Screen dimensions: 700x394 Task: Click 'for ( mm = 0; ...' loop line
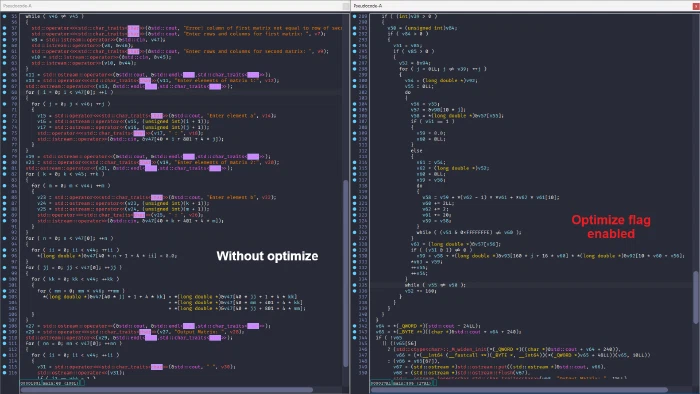(81, 290)
